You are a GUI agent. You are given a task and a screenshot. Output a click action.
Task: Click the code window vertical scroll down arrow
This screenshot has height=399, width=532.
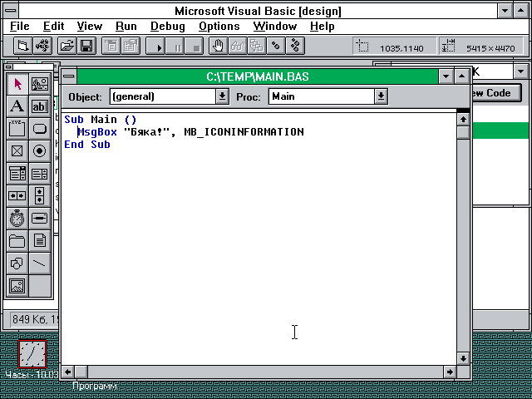pyautogui.click(x=464, y=358)
